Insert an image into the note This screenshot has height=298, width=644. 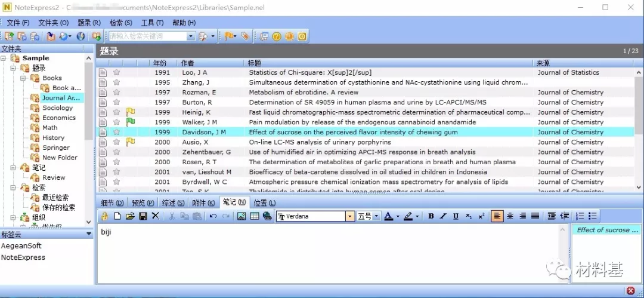click(241, 216)
